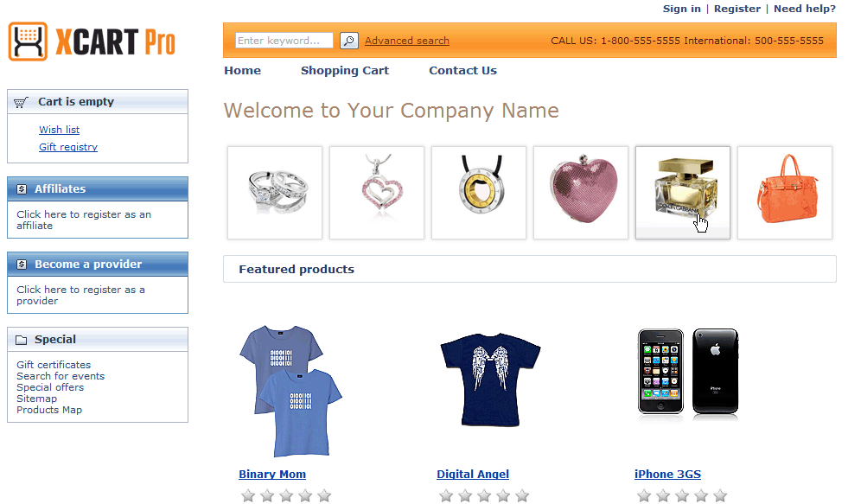
Task: Click the dollar icon next to Affiliates
Action: coord(22,189)
